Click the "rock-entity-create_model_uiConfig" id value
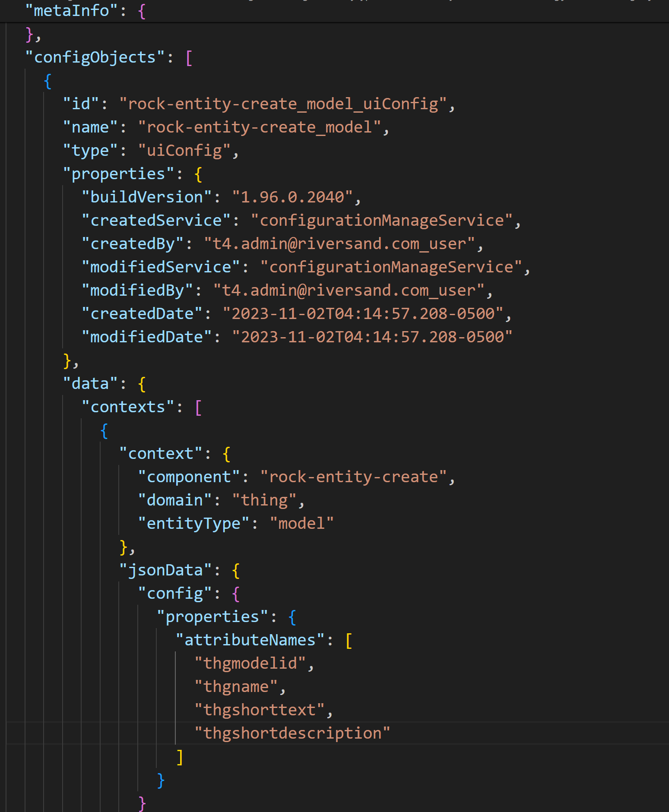 pos(283,104)
